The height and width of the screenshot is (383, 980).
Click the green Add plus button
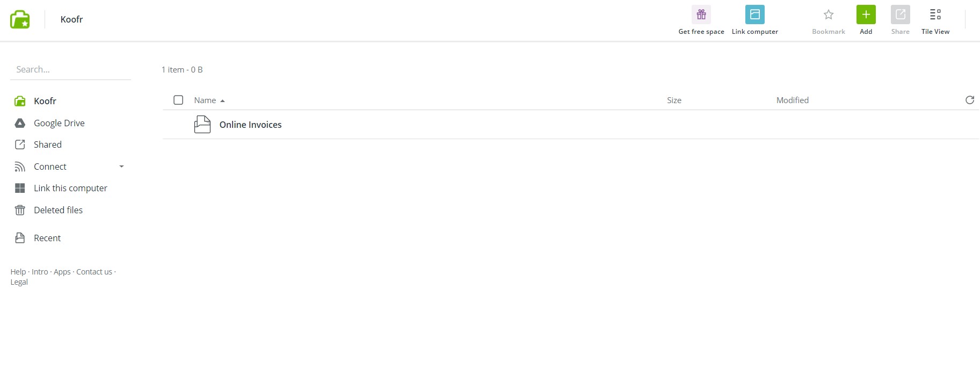point(866,15)
